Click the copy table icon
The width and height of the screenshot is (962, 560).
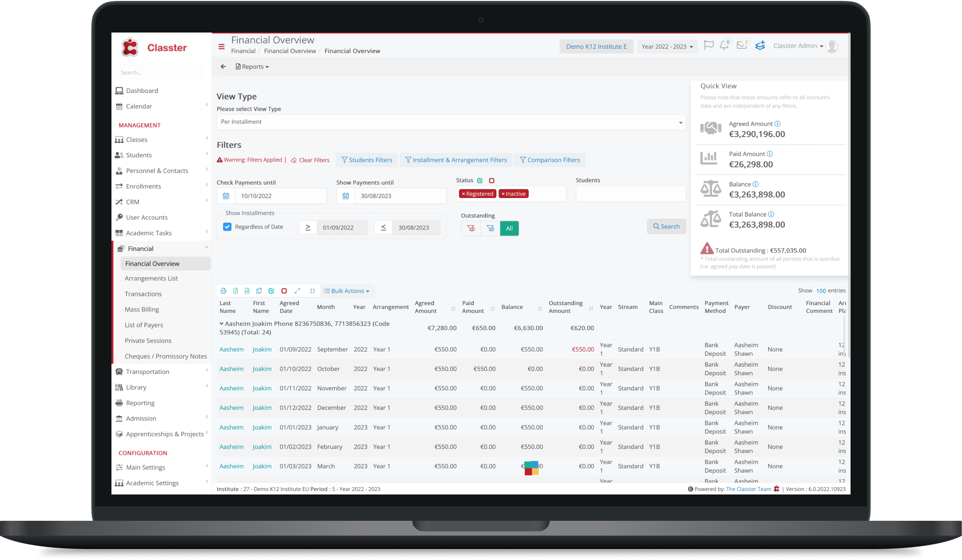(x=259, y=291)
